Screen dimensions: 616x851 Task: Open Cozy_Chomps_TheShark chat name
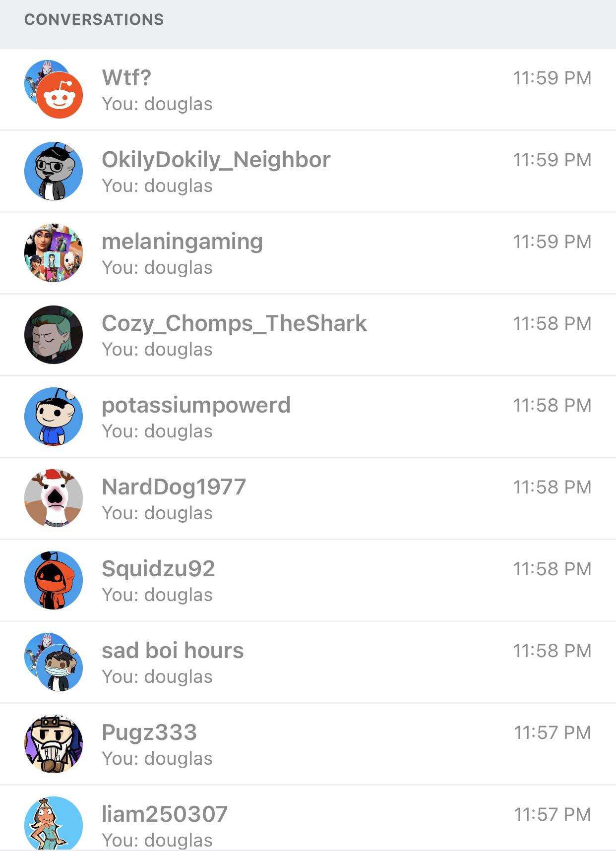pos(234,324)
